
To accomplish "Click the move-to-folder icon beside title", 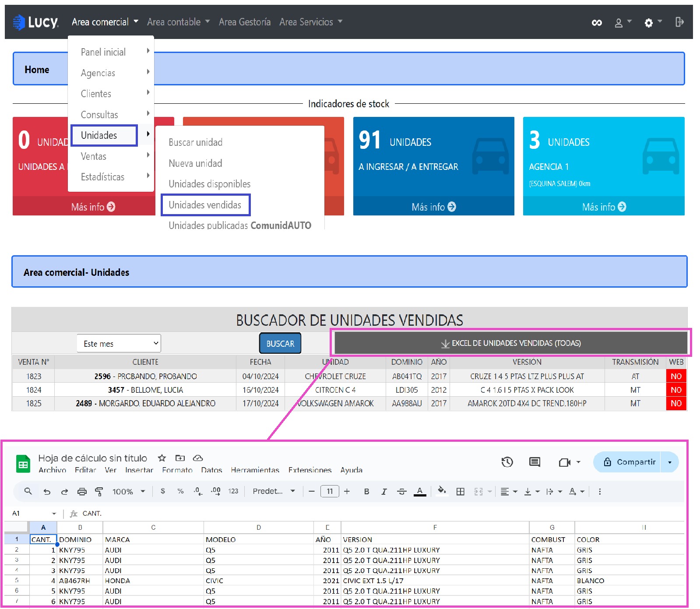I will [x=180, y=458].
